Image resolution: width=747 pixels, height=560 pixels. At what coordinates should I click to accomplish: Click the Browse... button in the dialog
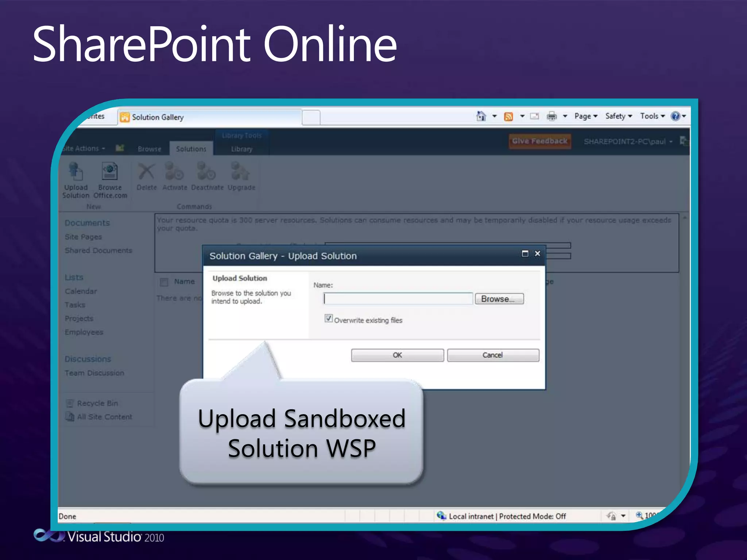click(x=499, y=299)
